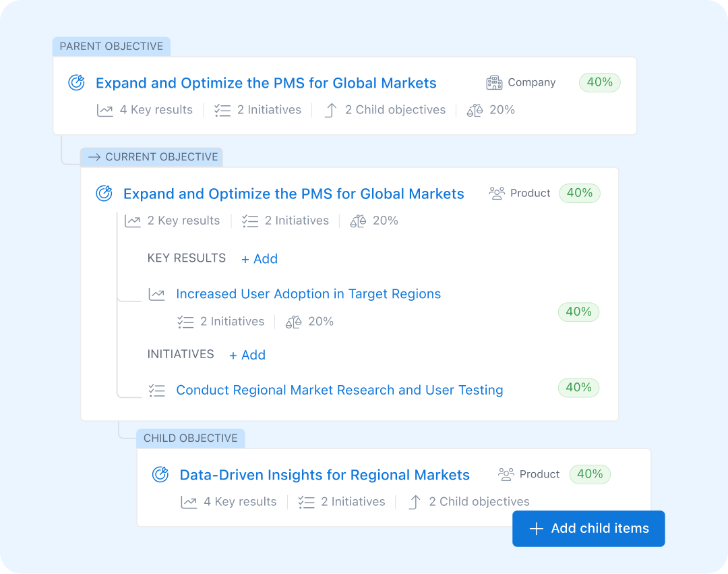Open the parent objective title link
728x574 pixels.
click(266, 83)
